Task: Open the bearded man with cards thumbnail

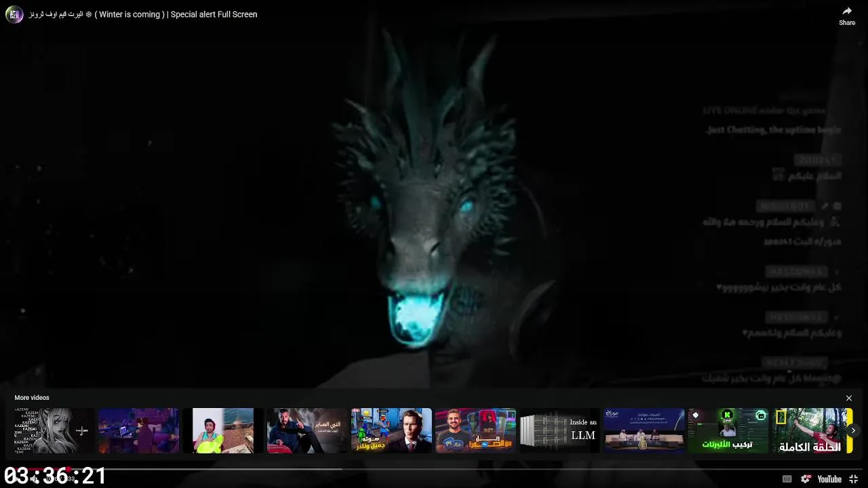Action: [x=475, y=430]
